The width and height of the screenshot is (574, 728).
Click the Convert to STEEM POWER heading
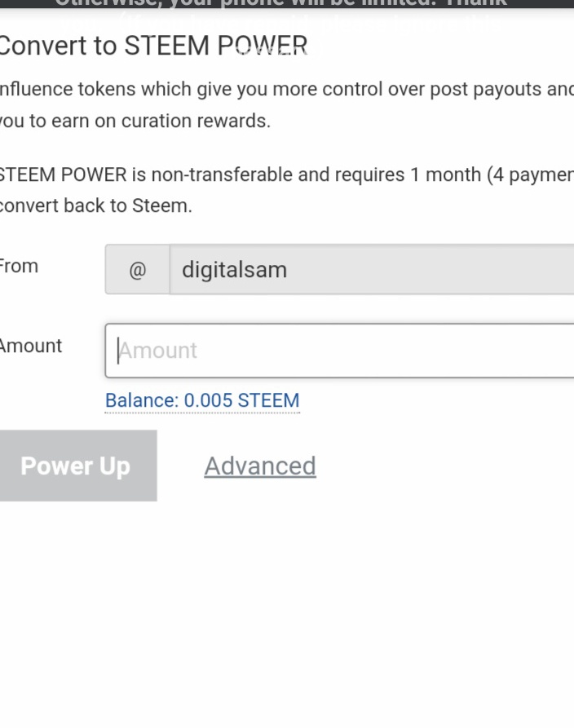click(x=152, y=46)
